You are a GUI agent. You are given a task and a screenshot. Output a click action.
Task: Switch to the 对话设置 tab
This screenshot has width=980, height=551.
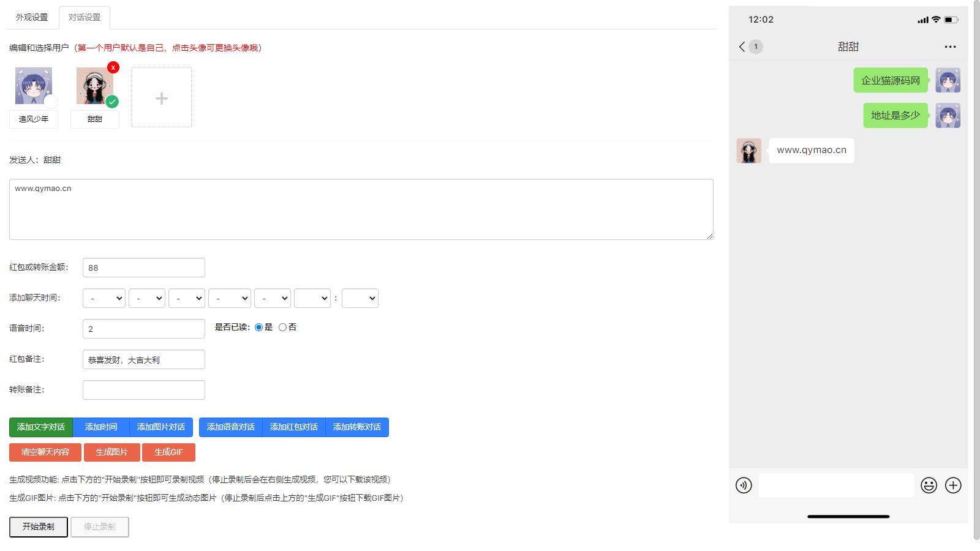(85, 17)
